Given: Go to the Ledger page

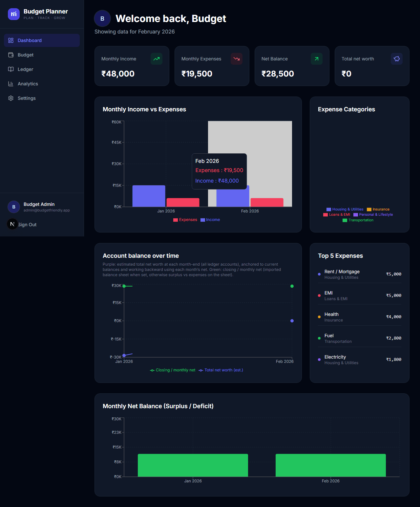Looking at the screenshot, I should tap(42, 69).
